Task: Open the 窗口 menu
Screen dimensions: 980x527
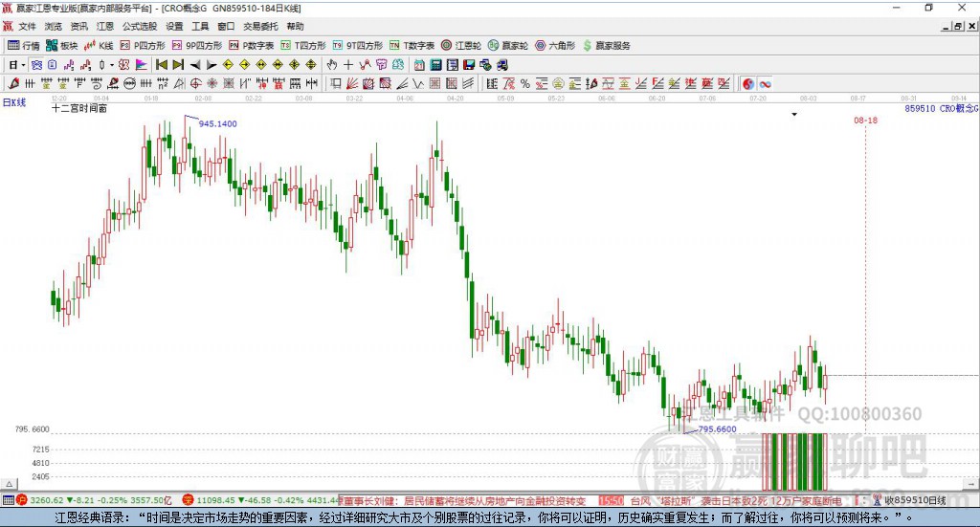Action: [x=226, y=26]
